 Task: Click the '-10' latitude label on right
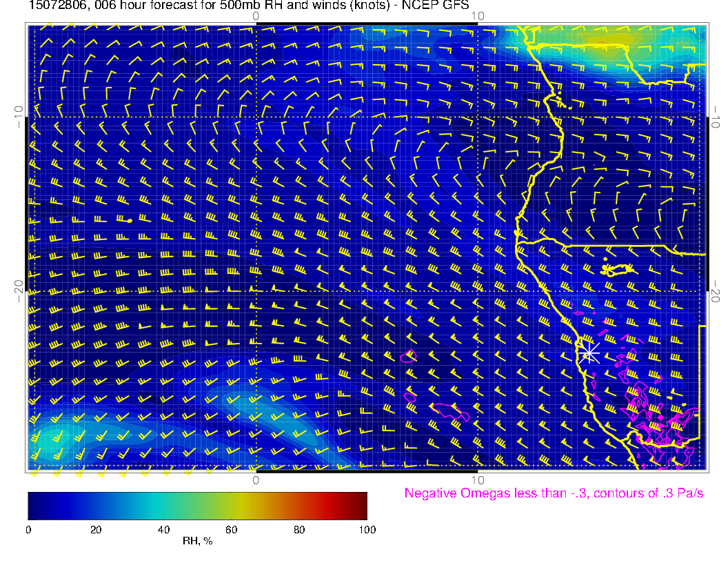(715, 117)
